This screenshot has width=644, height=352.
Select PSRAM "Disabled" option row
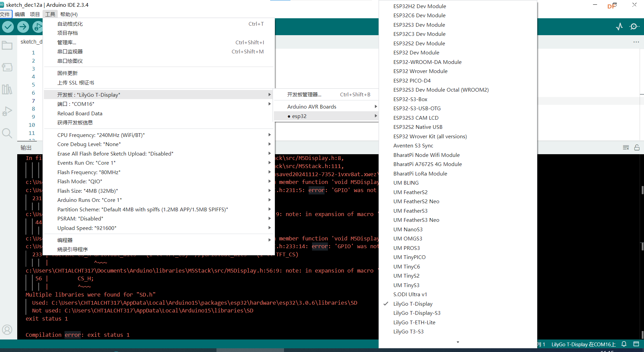click(159, 218)
